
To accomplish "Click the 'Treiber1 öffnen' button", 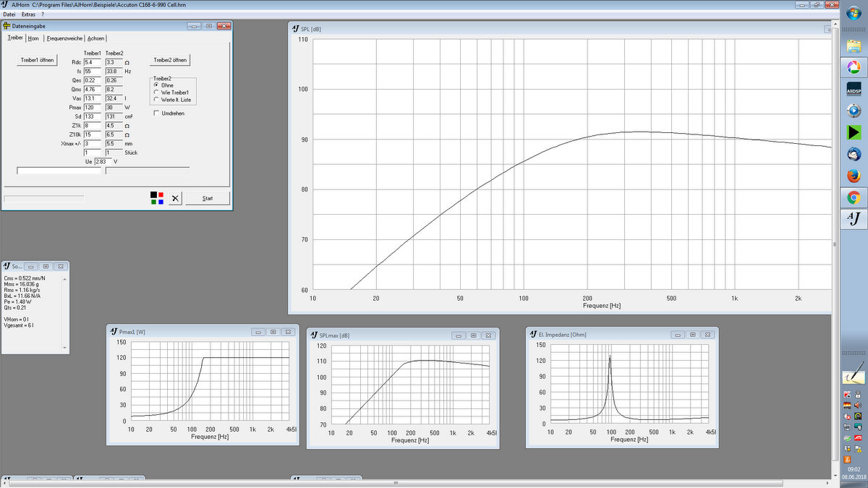I will [37, 60].
